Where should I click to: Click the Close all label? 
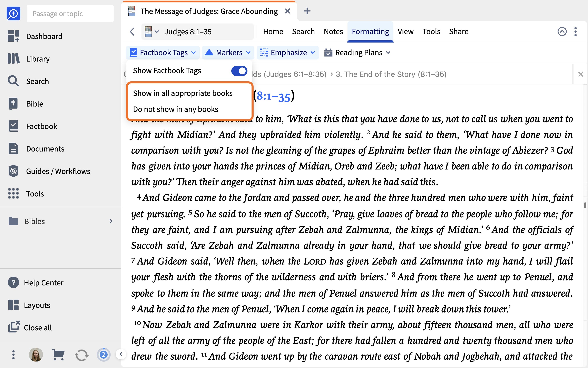pos(38,328)
